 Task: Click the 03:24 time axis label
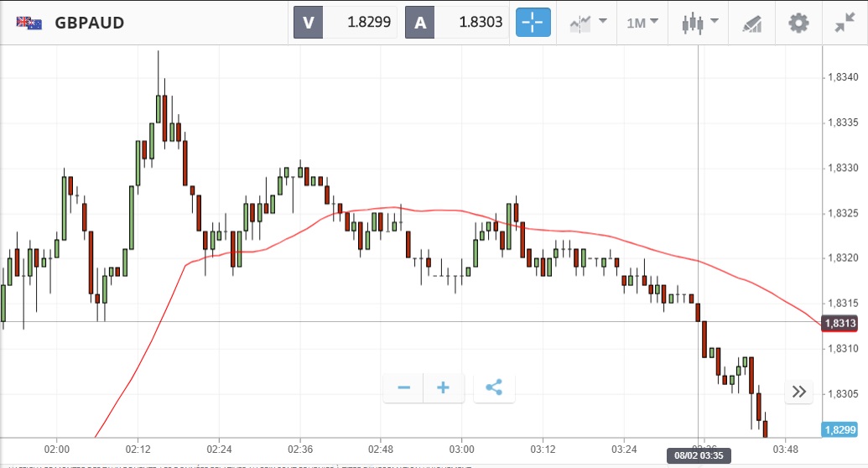pos(624,450)
